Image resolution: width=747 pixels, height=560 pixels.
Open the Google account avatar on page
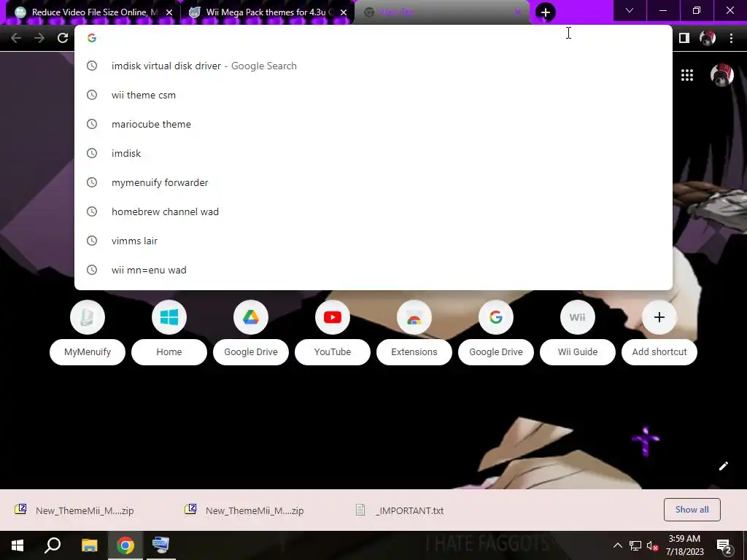coord(721,75)
